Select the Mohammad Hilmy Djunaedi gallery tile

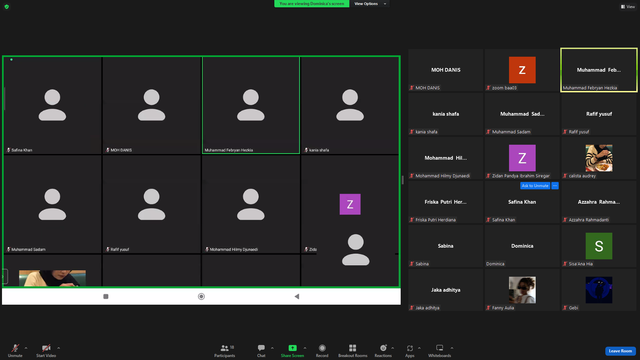pyautogui.click(x=446, y=158)
